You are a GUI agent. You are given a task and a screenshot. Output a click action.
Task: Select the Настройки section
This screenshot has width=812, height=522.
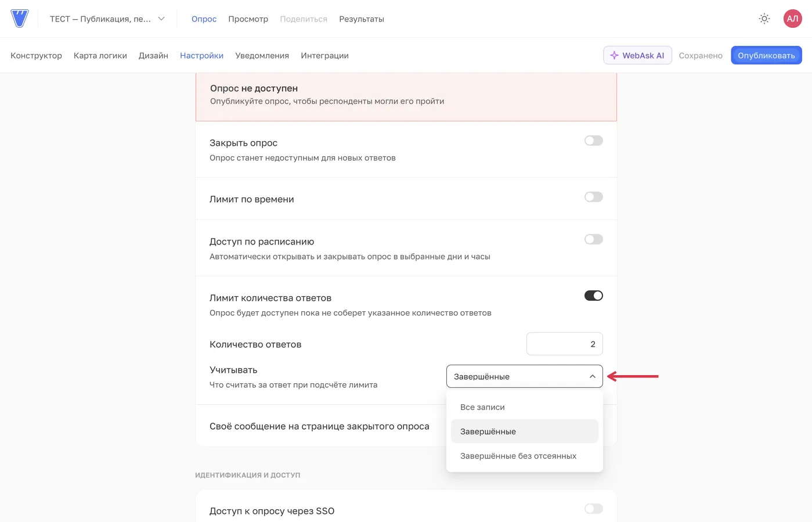coord(201,55)
